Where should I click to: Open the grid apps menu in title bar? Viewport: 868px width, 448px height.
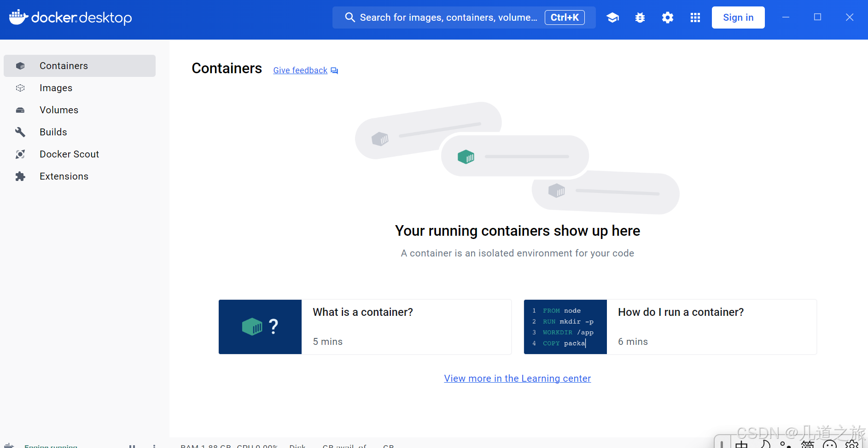click(695, 17)
